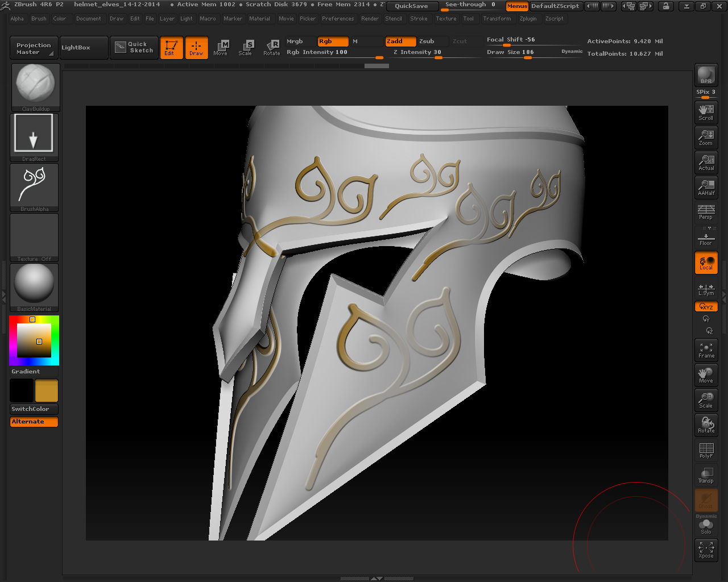728x582 pixels.
Task: Open the Transform menu
Action: (x=497, y=19)
